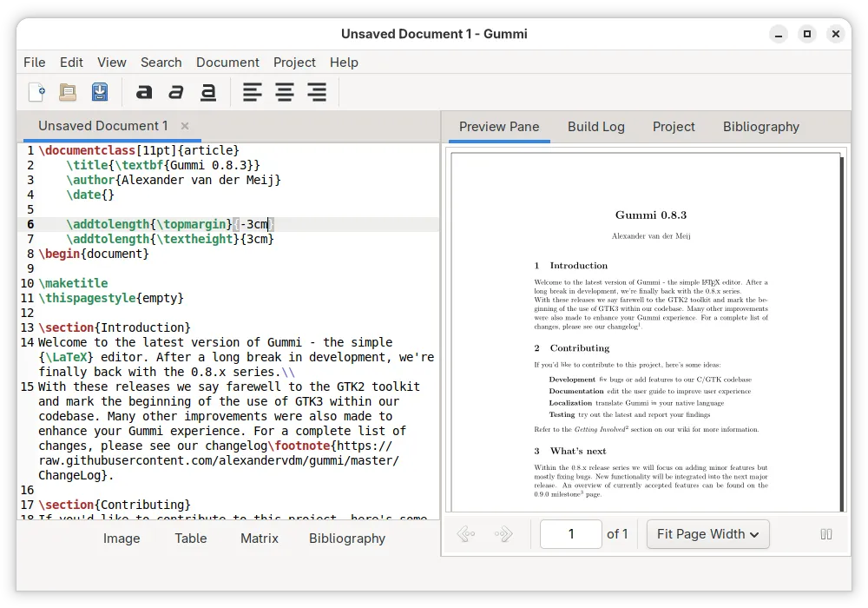Click the \maketitle command in editor
The image size is (868, 608).
[73, 283]
